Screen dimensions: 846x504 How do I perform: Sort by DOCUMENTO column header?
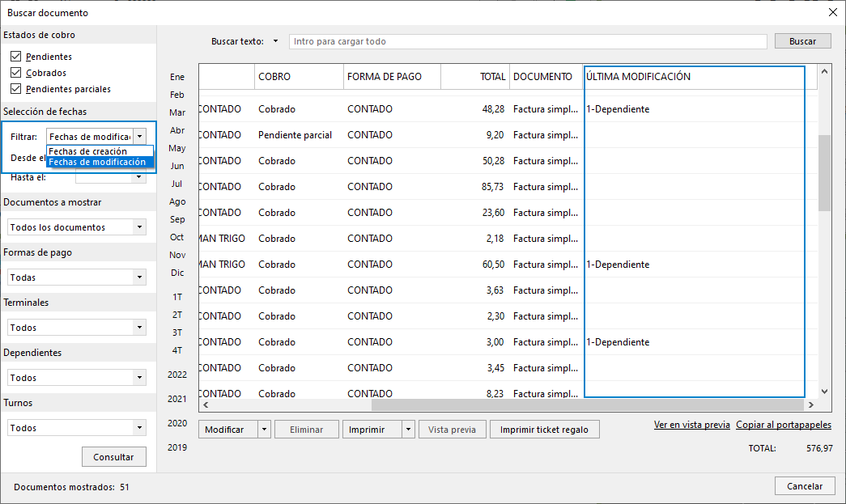point(546,77)
